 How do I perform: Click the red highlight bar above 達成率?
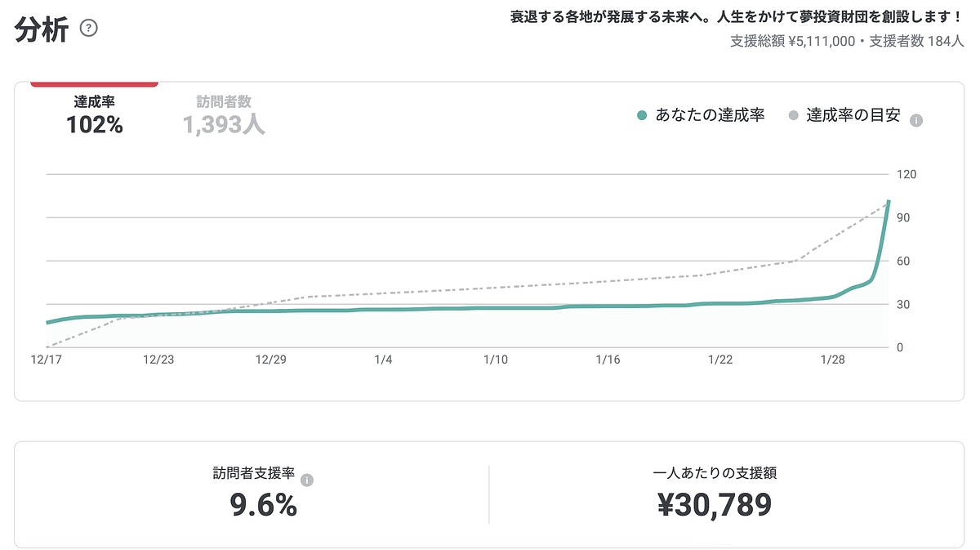click(x=94, y=82)
